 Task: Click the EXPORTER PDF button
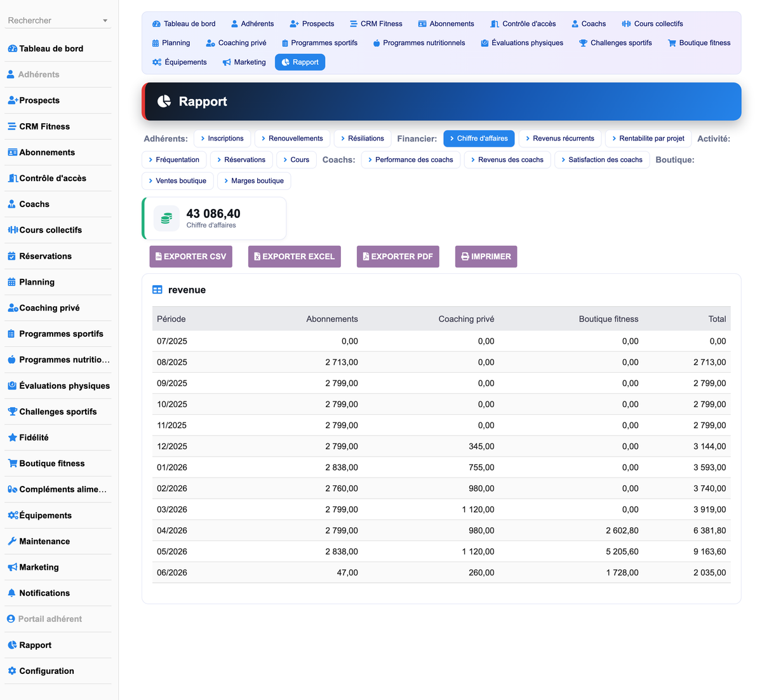(398, 257)
